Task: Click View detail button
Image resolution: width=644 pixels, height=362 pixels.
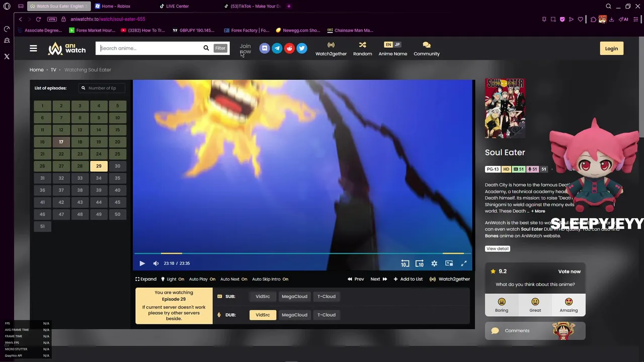Action: (x=498, y=249)
